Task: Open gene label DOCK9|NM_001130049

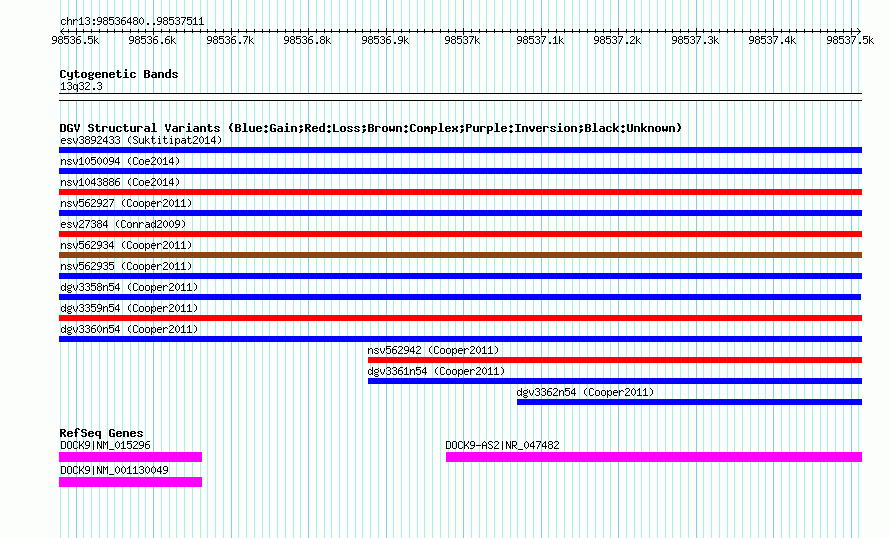Action: tap(114, 470)
